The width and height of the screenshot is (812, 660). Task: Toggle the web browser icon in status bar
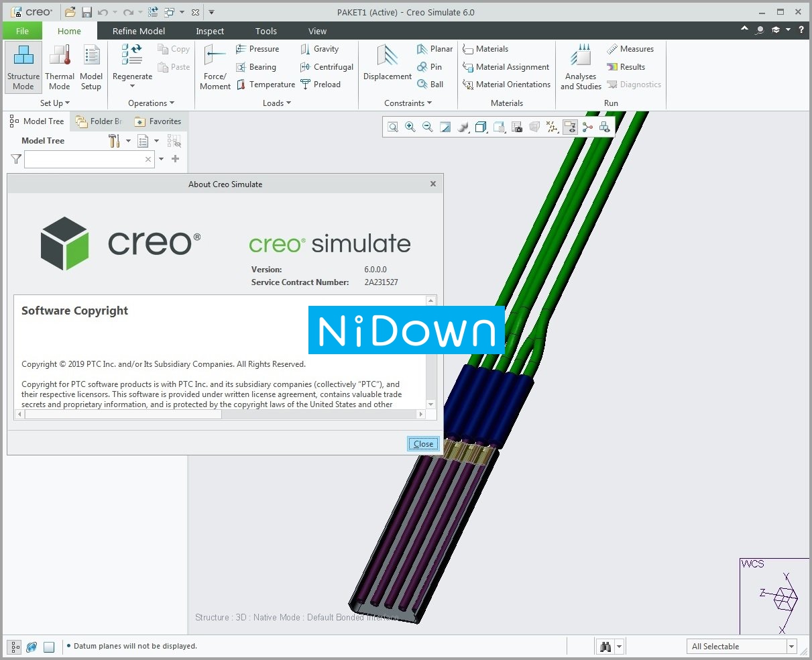tap(32, 647)
